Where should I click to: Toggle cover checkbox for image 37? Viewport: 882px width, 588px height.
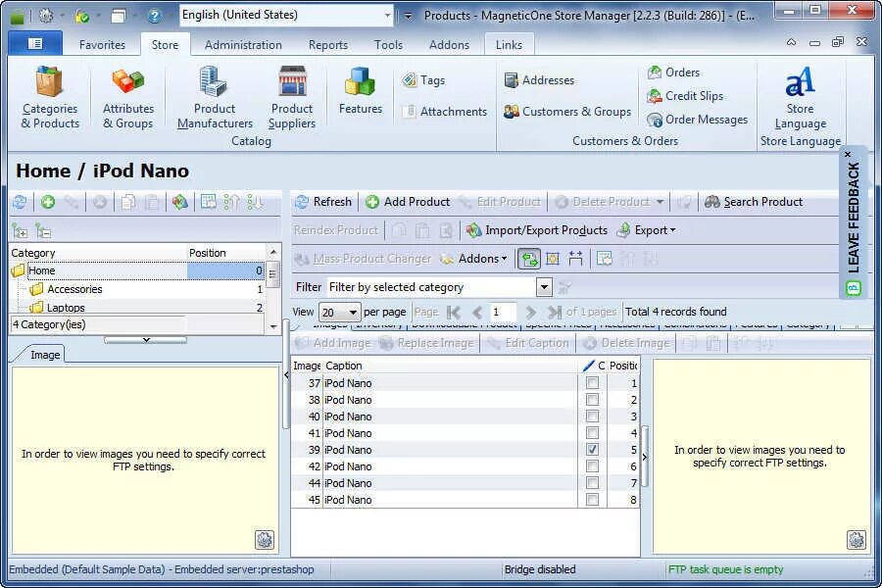[592, 383]
